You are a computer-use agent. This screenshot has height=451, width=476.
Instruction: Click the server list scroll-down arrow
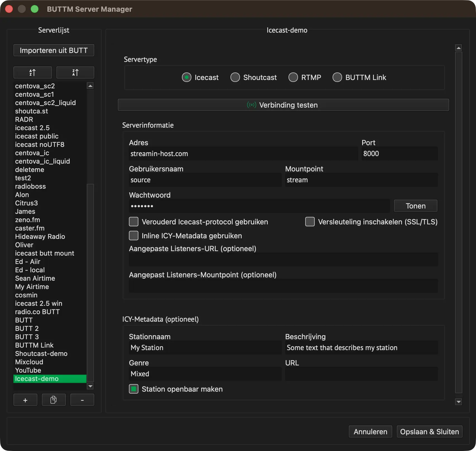coord(90,386)
